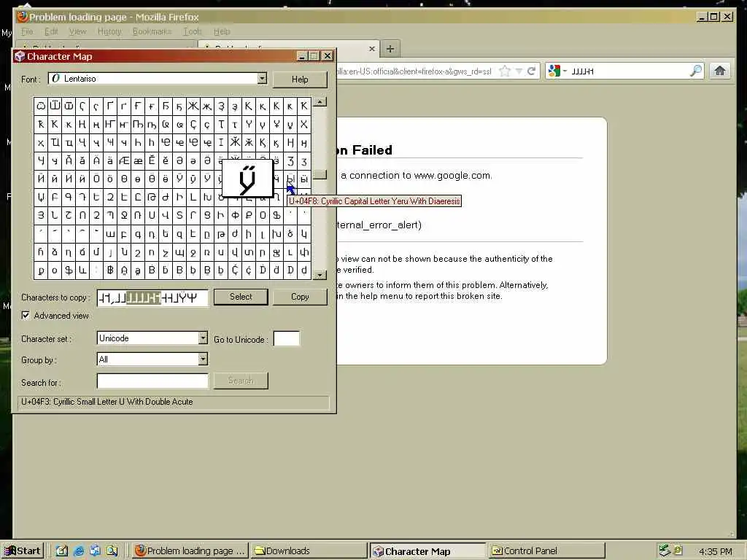Screen dimensions: 747x560
Task: Open the Start menu
Action: [23, 551]
